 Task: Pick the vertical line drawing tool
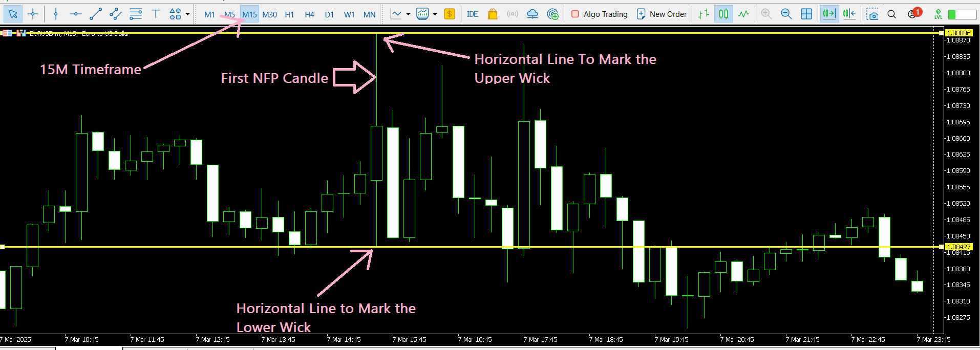coord(56,14)
